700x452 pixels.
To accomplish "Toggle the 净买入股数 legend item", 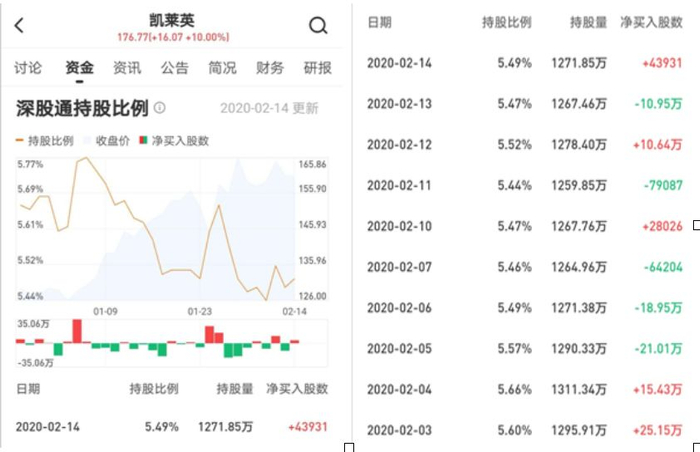I will pyautogui.click(x=174, y=141).
